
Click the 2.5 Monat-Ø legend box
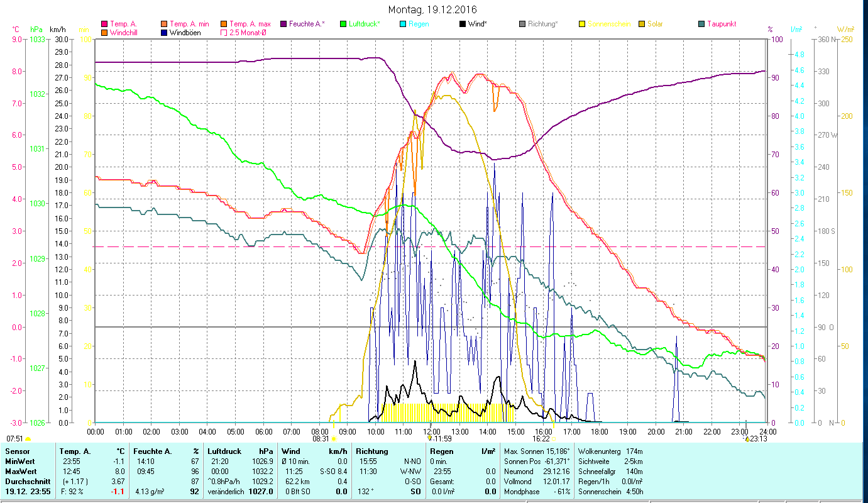(x=224, y=33)
